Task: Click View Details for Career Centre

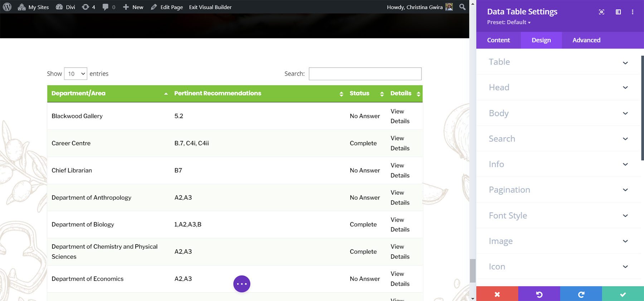Action: coord(400,143)
